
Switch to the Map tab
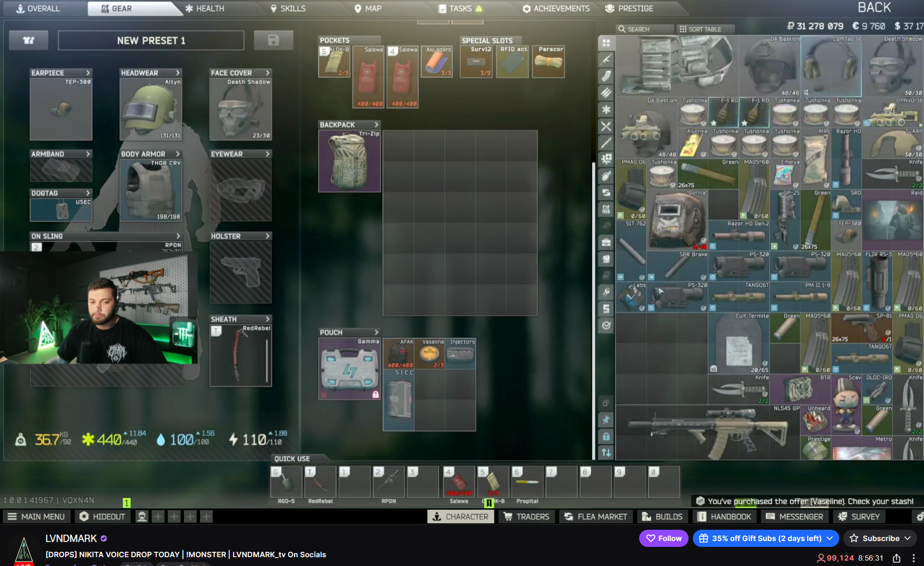(368, 8)
